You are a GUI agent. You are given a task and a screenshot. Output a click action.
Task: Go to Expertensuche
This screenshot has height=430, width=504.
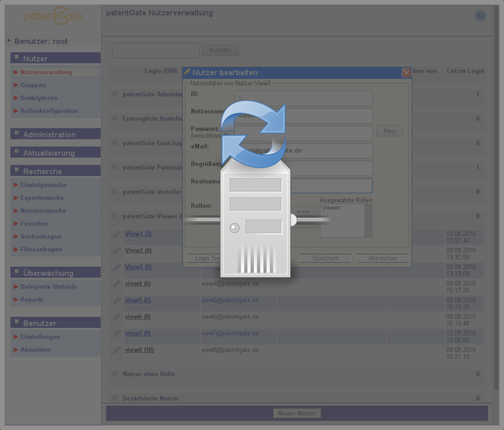coord(42,198)
